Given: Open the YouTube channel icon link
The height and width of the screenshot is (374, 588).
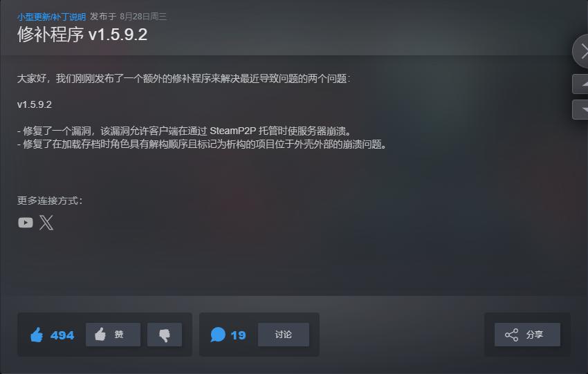Looking at the screenshot, I should pos(26,223).
